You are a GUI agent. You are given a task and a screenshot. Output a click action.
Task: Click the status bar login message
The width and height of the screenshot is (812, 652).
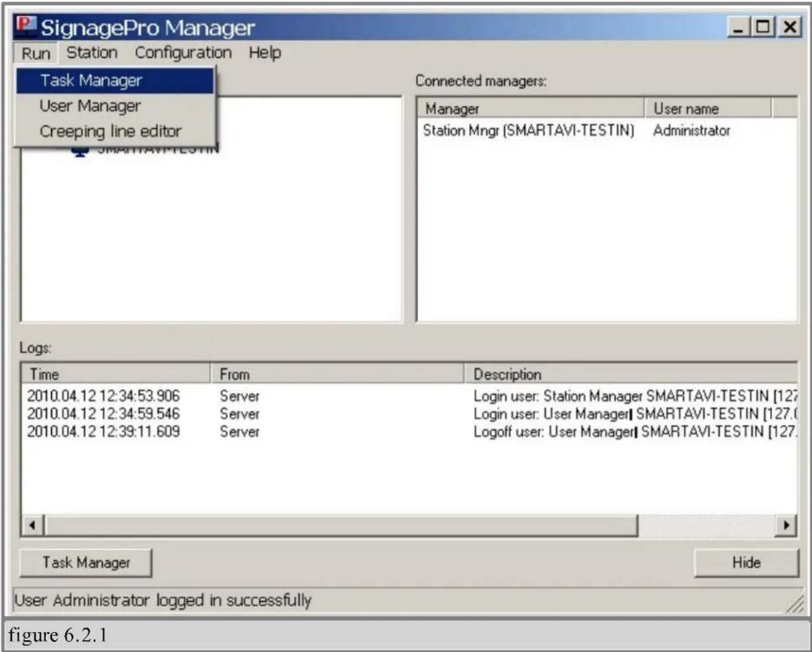point(163,601)
